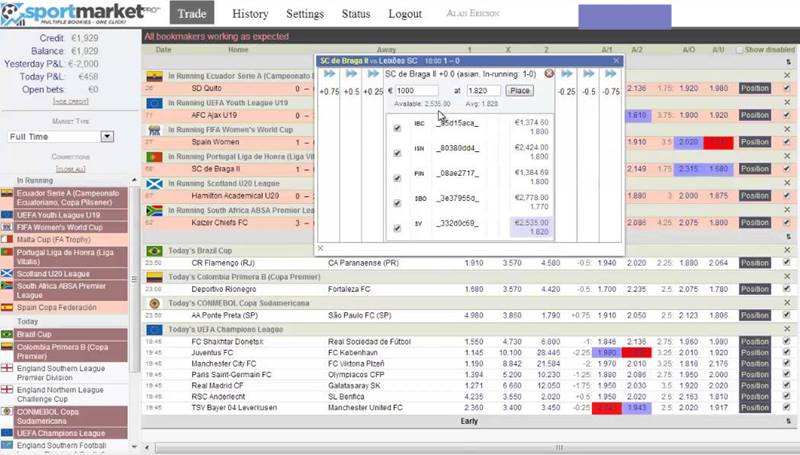Go to the Settings menu
The image size is (800, 455).
305,14
